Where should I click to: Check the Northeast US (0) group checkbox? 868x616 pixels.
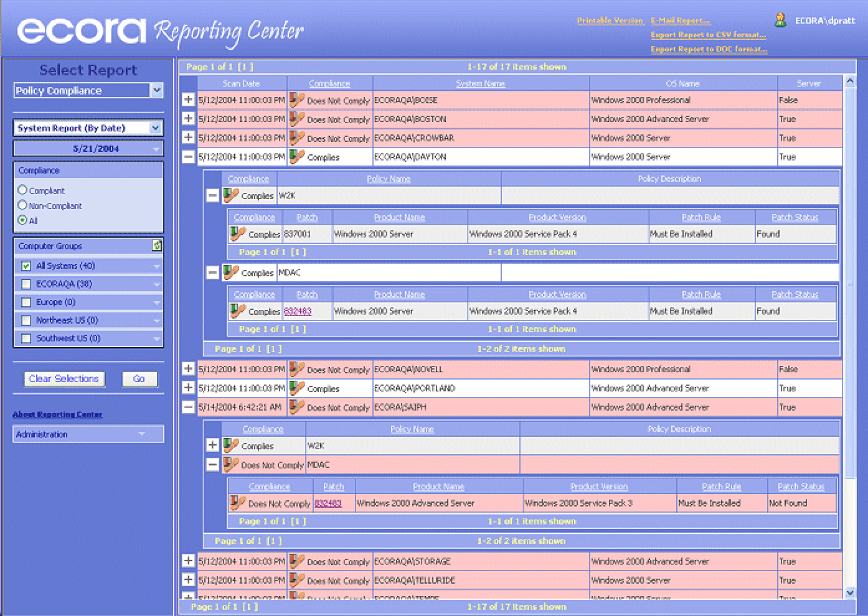pyautogui.click(x=26, y=320)
